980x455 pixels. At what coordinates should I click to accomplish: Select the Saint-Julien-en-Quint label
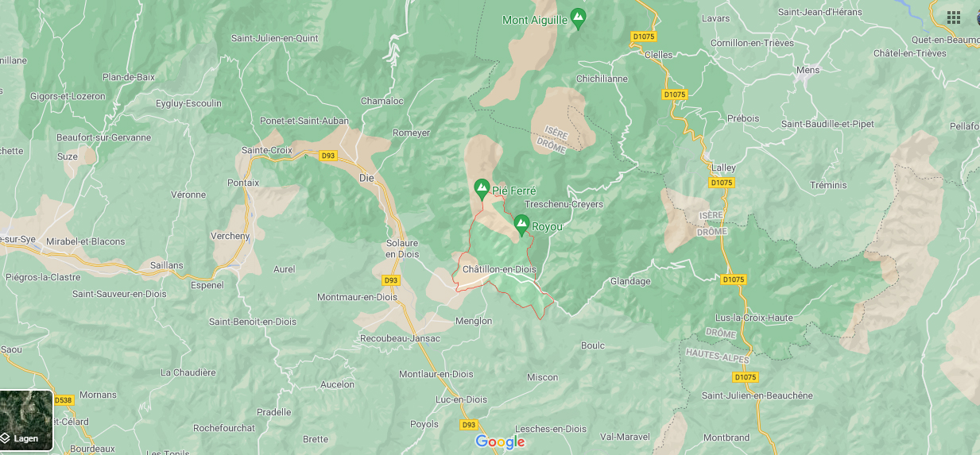click(x=274, y=37)
